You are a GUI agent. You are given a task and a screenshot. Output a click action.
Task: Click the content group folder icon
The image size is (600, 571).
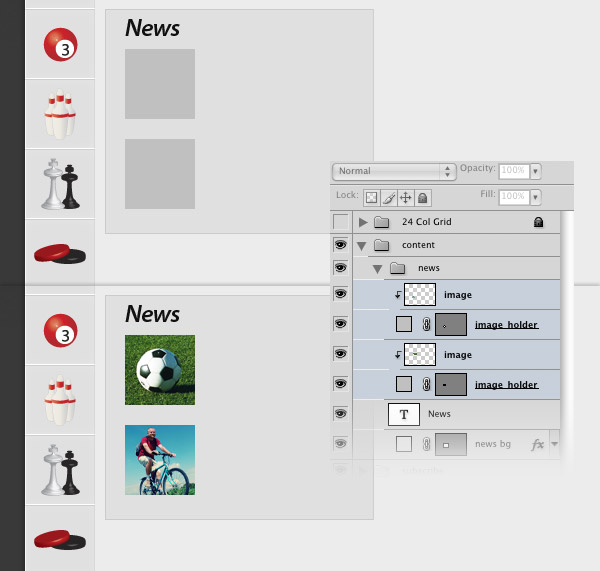(x=382, y=245)
